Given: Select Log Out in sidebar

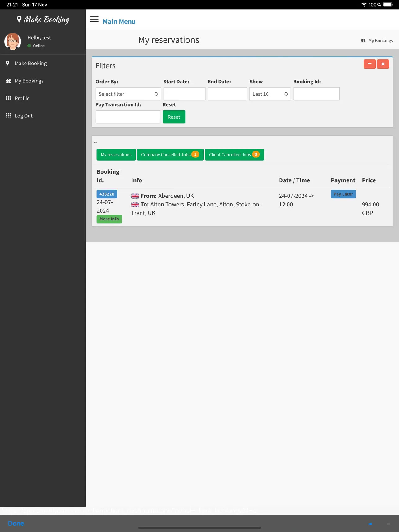Looking at the screenshot, I should (x=24, y=116).
